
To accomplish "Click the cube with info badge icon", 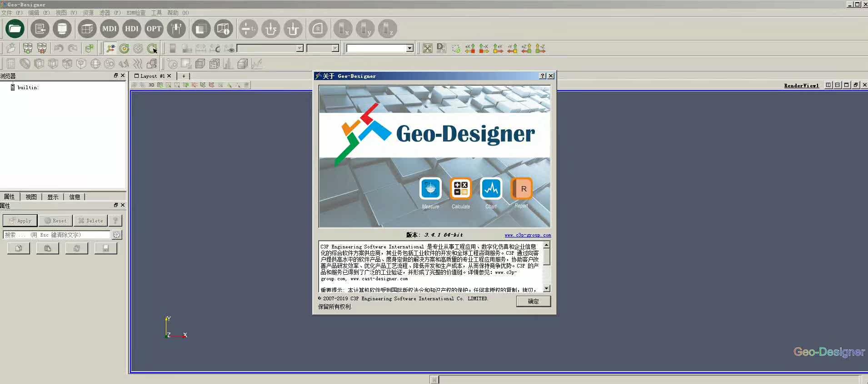I will click(x=223, y=29).
